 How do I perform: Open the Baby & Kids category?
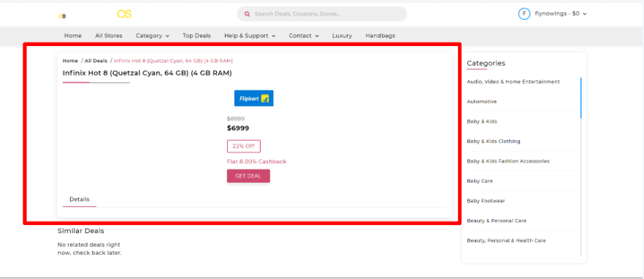click(x=482, y=122)
